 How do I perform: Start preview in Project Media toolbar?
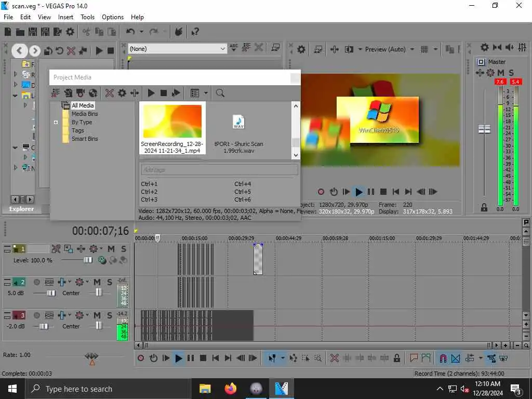(x=151, y=93)
